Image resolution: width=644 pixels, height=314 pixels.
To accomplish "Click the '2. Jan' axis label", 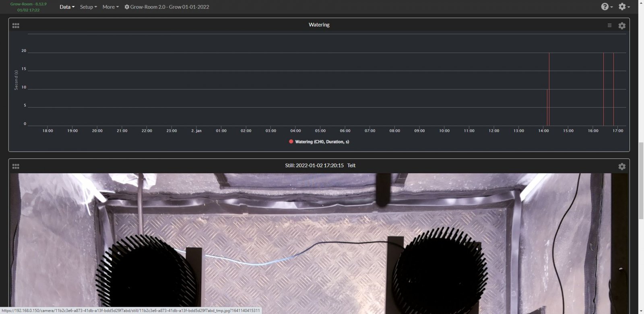I will [196, 131].
